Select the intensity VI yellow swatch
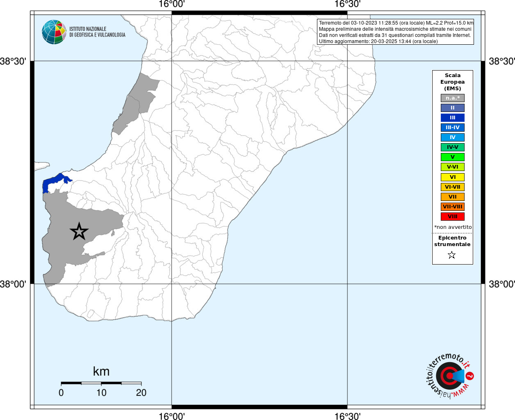The width and height of the screenshot is (515, 420). [x=453, y=177]
